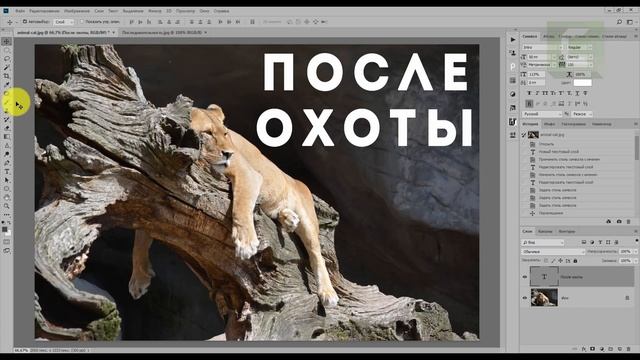Open the Adjustments panel half-circle icon
This screenshot has height=360, width=640.
tap(513, 94)
